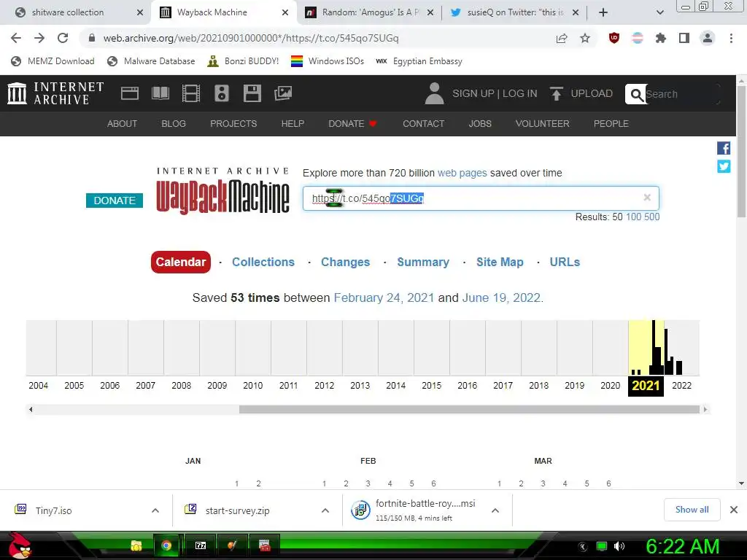Click the PROJECTS menu item

click(233, 124)
